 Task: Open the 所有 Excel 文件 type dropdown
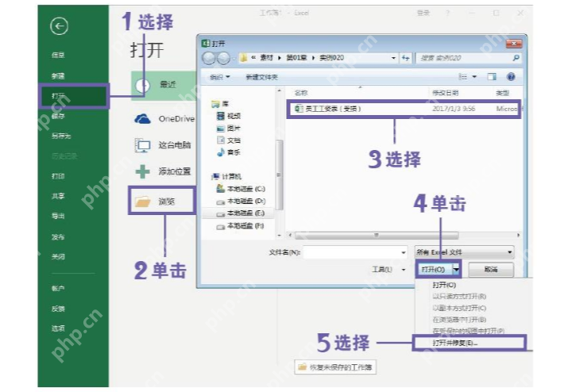point(465,252)
